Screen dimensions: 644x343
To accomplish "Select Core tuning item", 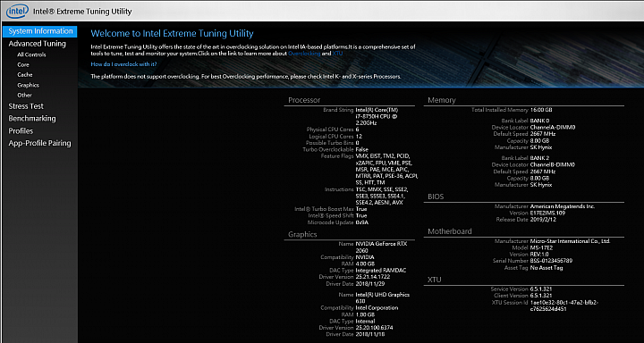I will [23, 65].
